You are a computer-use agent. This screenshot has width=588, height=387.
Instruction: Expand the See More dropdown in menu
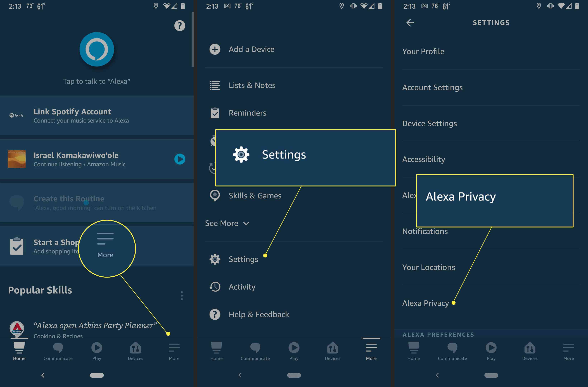click(228, 223)
